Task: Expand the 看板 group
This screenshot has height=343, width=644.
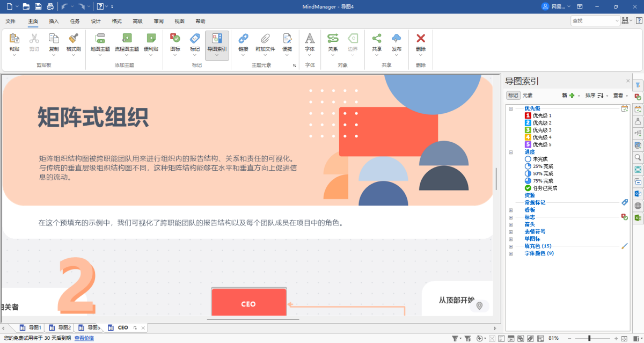Action: pos(511,210)
